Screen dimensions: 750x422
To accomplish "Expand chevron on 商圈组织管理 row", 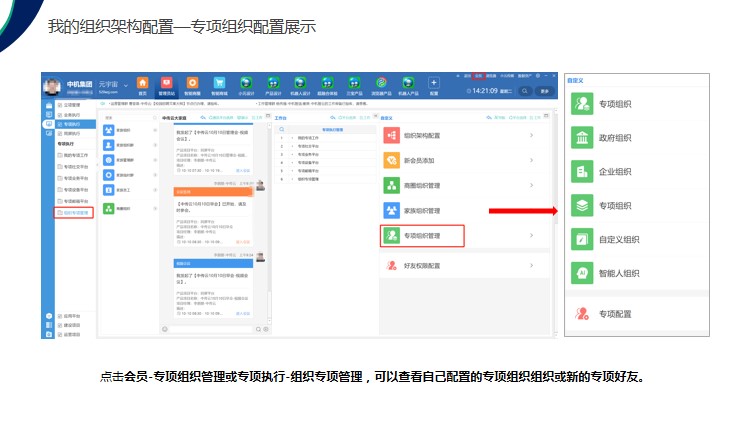I will 531,185.
